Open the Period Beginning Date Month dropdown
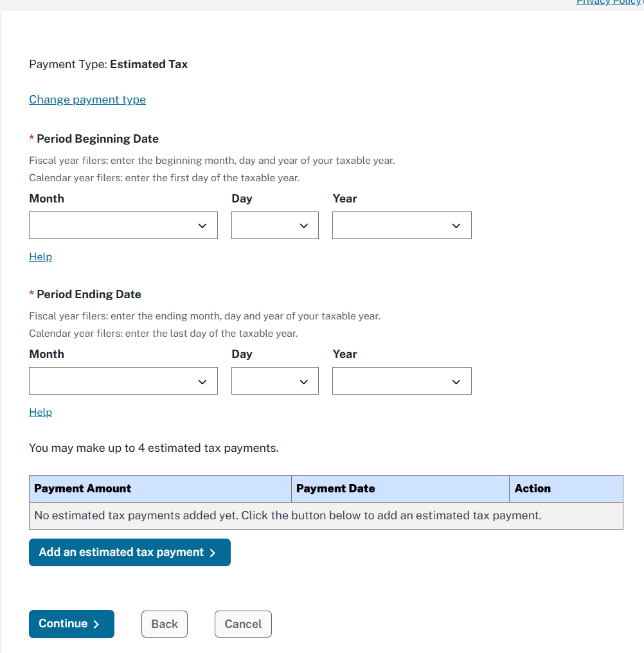 (x=123, y=226)
